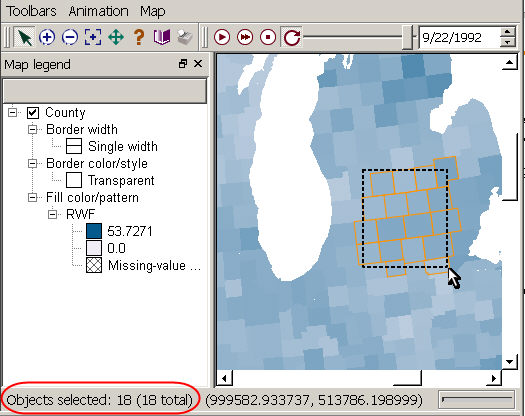This screenshot has width=525, height=416.
Task: Click the 53.7271 dark blue swatch
Action: (x=94, y=231)
